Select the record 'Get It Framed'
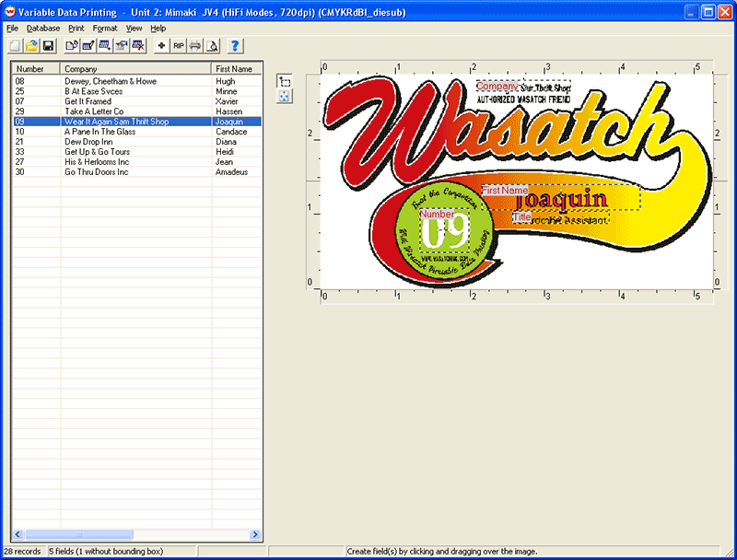 [137, 101]
